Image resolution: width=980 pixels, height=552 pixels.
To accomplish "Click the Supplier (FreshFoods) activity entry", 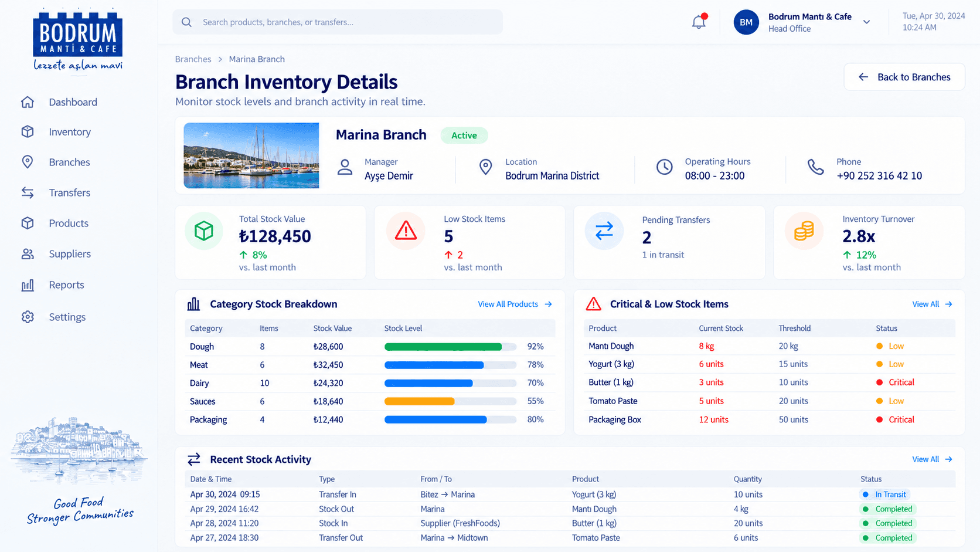I will tap(460, 523).
